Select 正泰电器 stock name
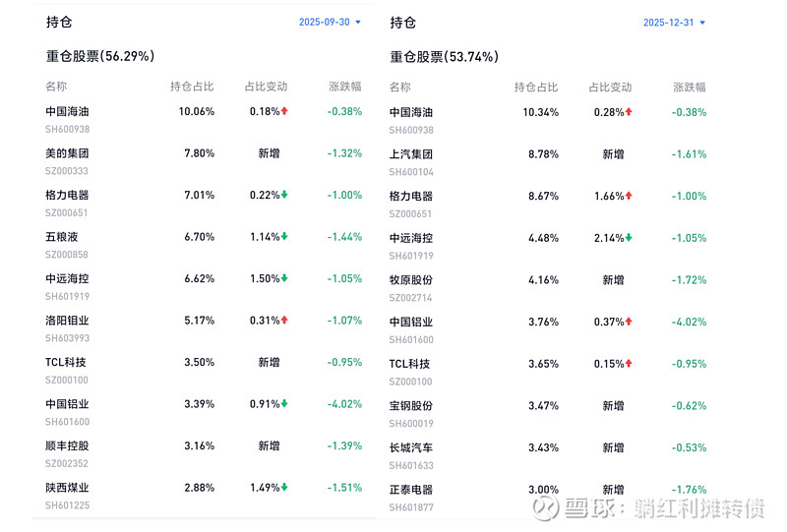787x532 pixels. [411, 490]
